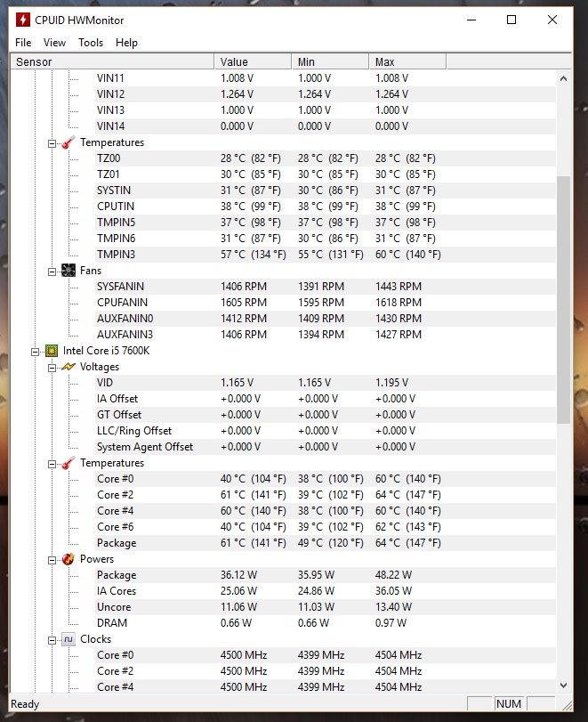Select Package under Powers
Image resolution: width=588 pixels, height=722 pixels.
point(325,575)
